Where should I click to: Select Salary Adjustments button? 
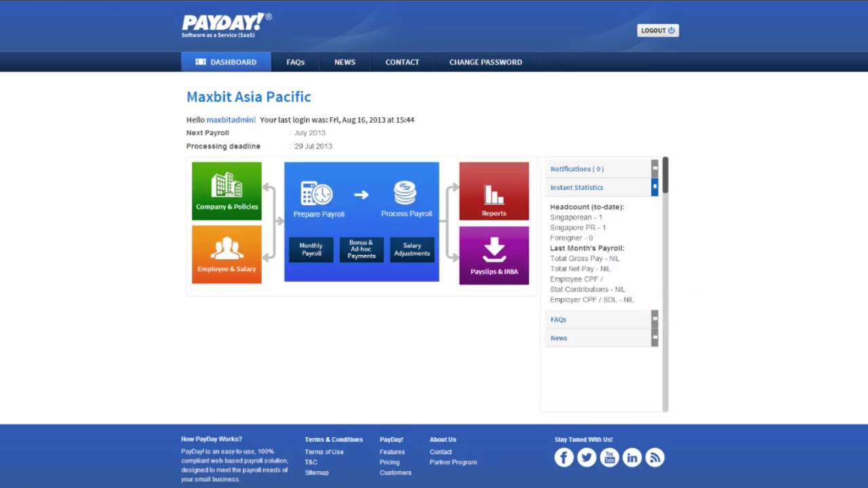tap(412, 249)
